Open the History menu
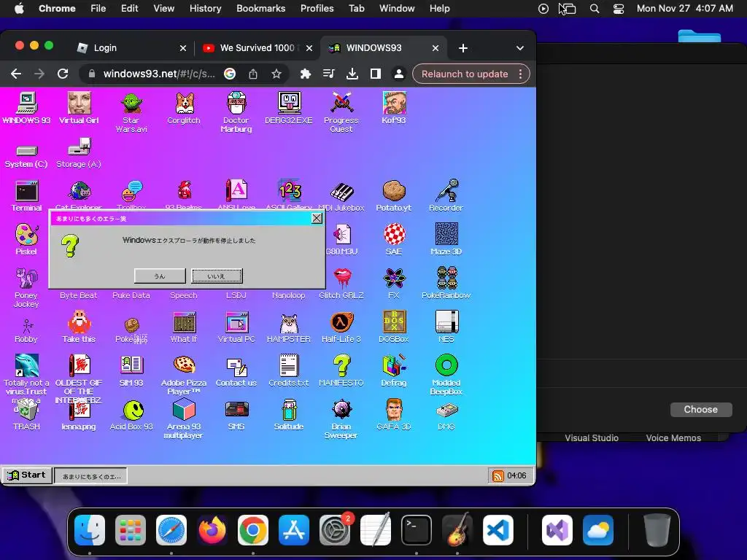This screenshot has height=560, width=747. tap(205, 8)
